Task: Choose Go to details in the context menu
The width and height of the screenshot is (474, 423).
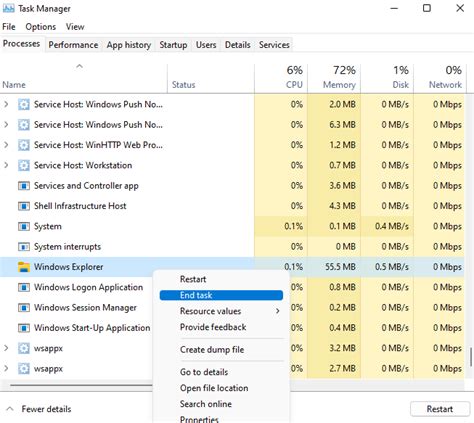Action: [x=221, y=372]
